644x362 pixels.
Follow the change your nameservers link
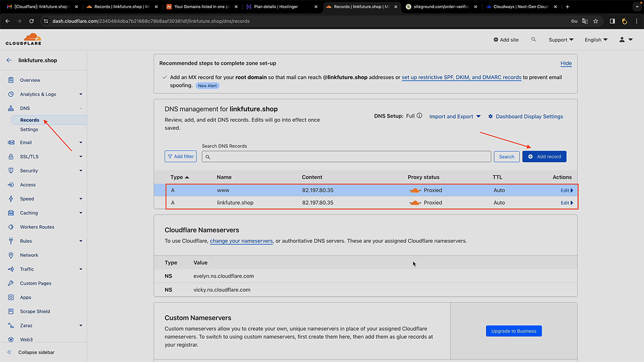click(x=241, y=241)
